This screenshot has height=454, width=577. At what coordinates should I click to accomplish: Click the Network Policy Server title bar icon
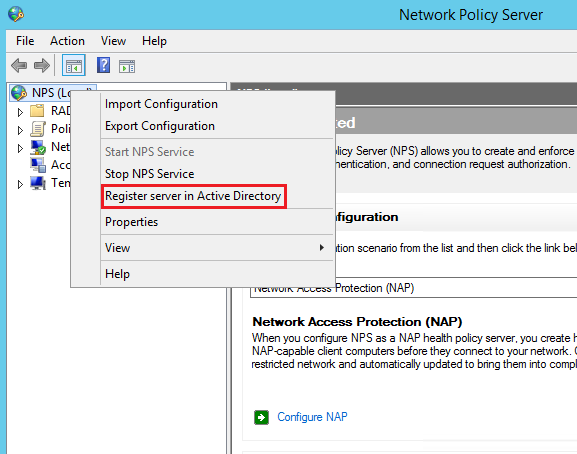tap(15, 14)
